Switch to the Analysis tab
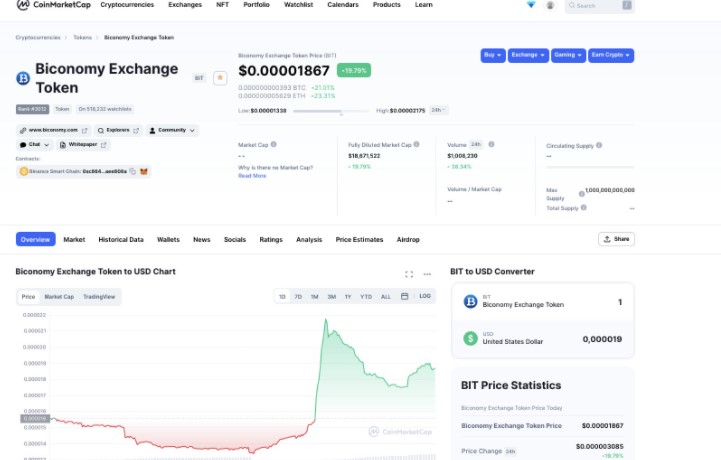The image size is (721, 460). coord(309,240)
